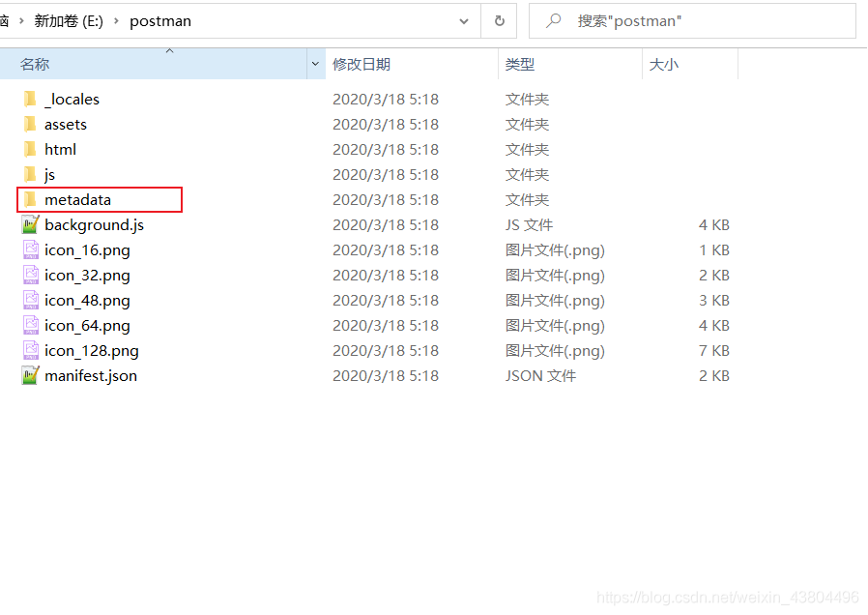Click the _locales folder icon
The image size is (868, 615).
[x=30, y=99]
